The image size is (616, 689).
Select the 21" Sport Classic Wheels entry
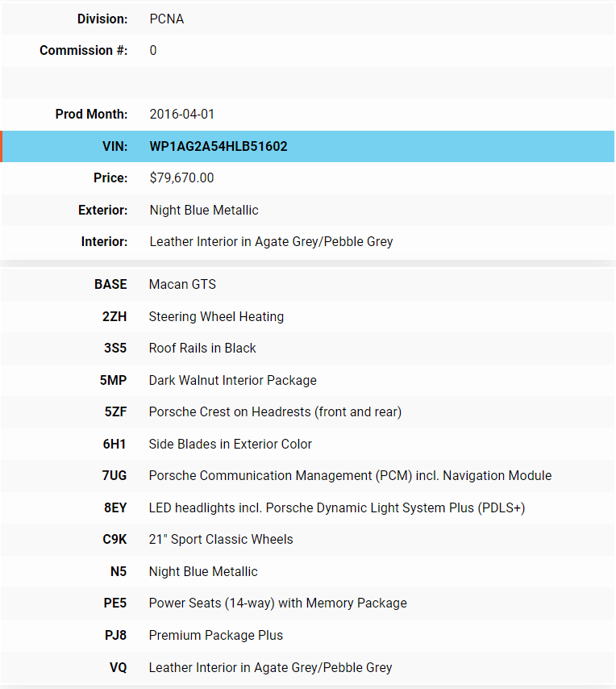click(221, 540)
